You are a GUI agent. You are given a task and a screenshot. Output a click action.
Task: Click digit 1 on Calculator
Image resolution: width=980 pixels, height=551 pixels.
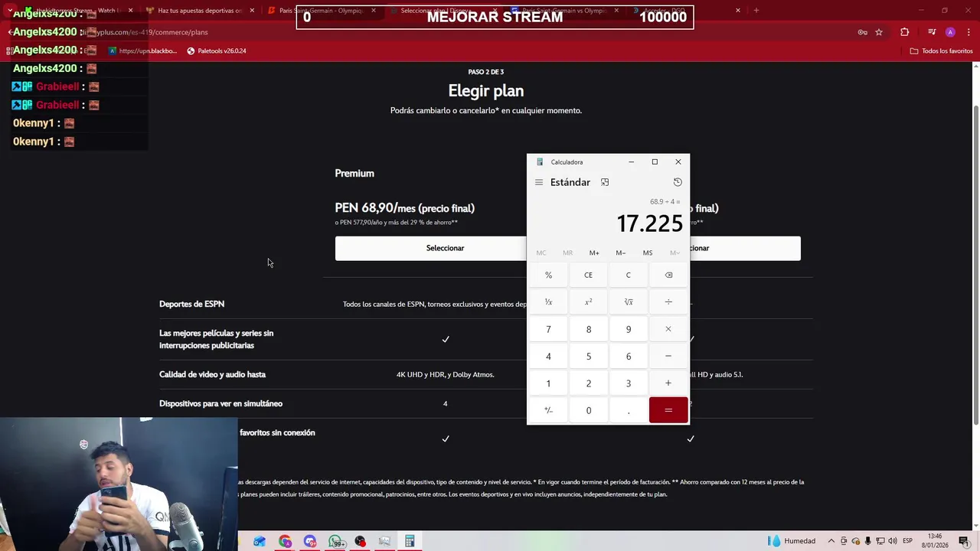click(x=548, y=383)
